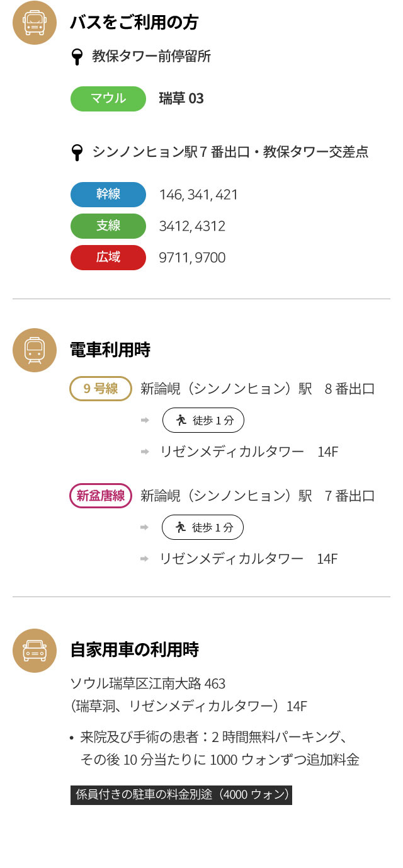The height and width of the screenshot is (868, 403).
Task: Click the 9号線 line label
Action: click(101, 389)
